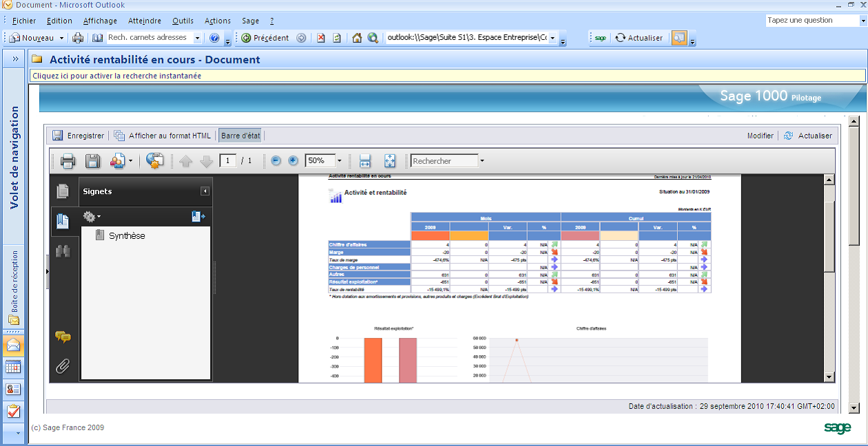Open the address book icon
868x446 pixels.
[97, 38]
